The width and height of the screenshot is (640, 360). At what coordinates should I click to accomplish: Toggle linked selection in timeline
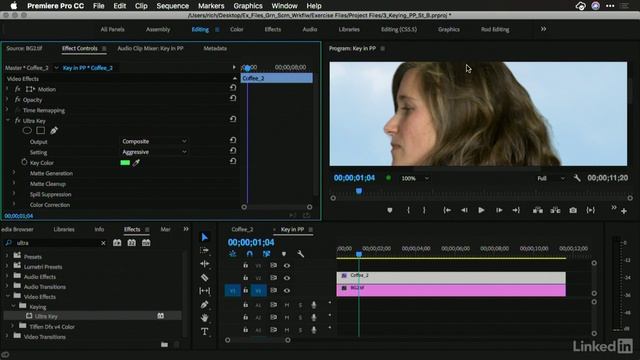pos(267,254)
